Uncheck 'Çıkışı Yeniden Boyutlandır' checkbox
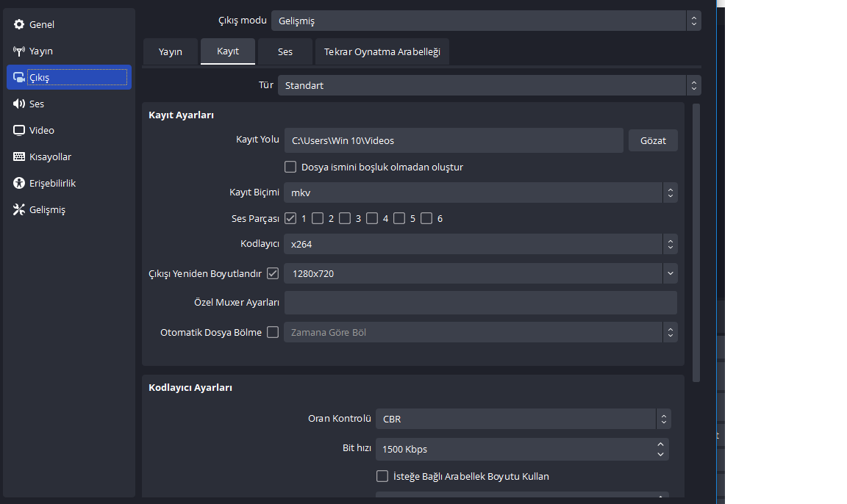The image size is (847, 504). pos(273,273)
